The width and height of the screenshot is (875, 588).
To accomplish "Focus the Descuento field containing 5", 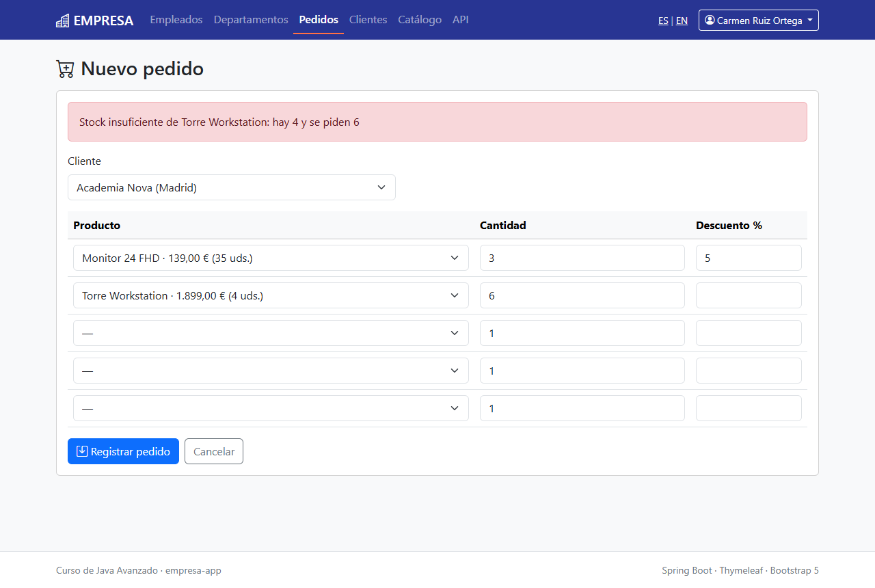I will pyautogui.click(x=749, y=258).
